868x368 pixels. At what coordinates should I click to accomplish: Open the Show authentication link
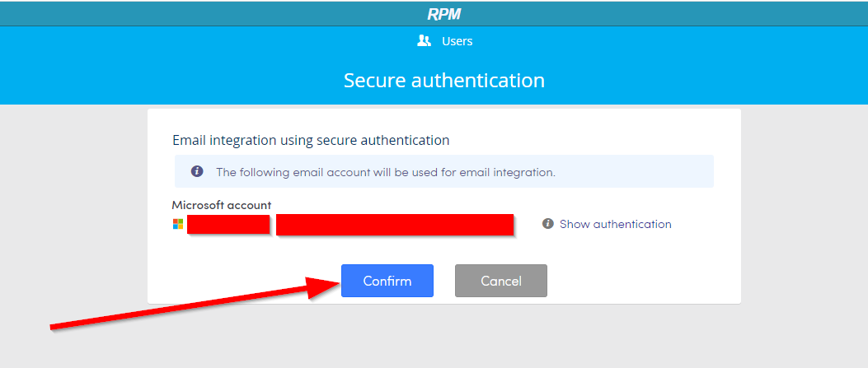point(615,224)
